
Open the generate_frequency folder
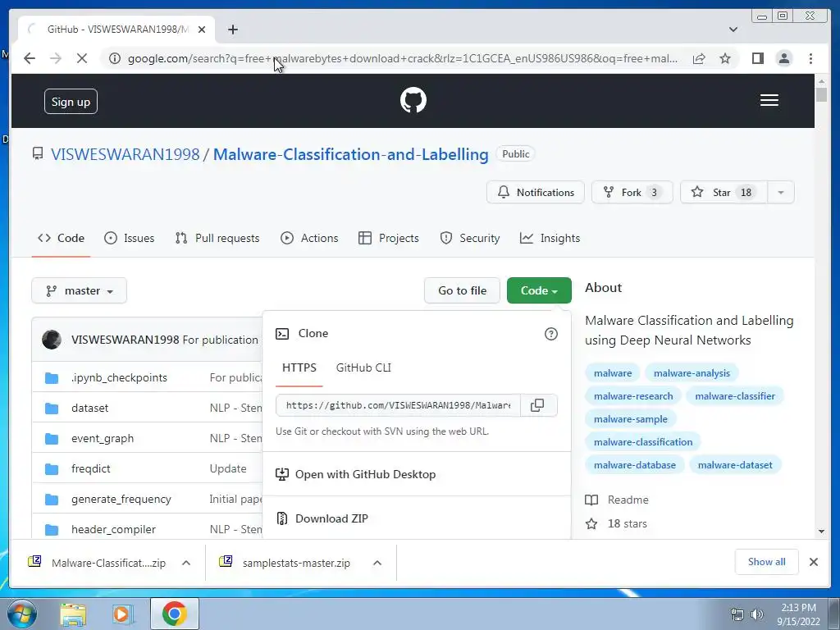click(121, 500)
